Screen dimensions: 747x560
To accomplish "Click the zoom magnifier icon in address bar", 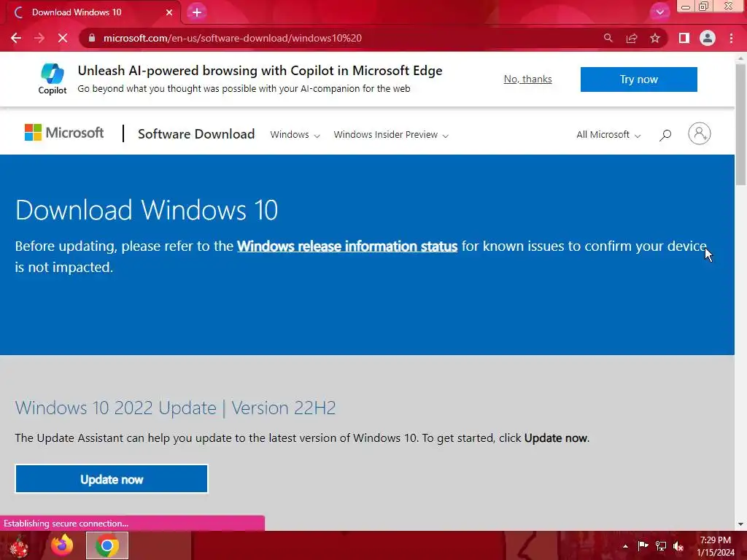I will click(608, 38).
